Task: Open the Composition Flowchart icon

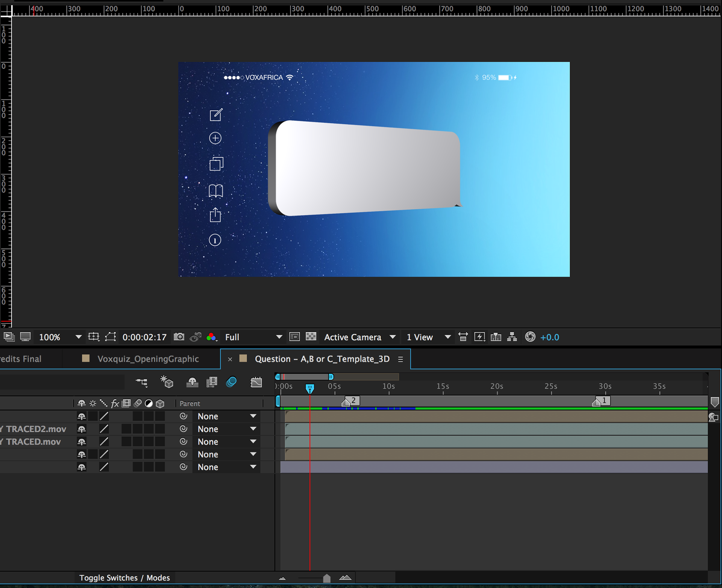Action: tap(512, 337)
